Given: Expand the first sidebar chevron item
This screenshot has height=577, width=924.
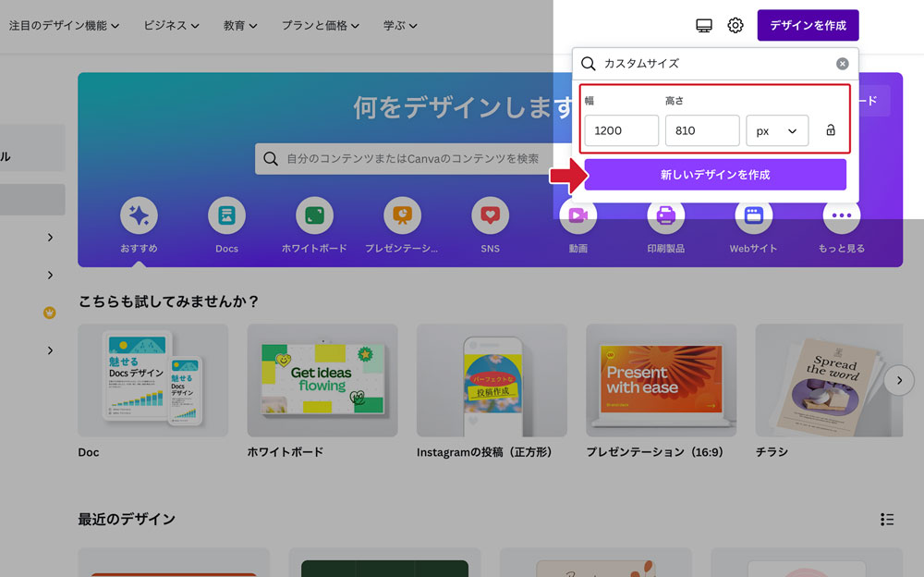Looking at the screenshot, I should pos(50,237).
